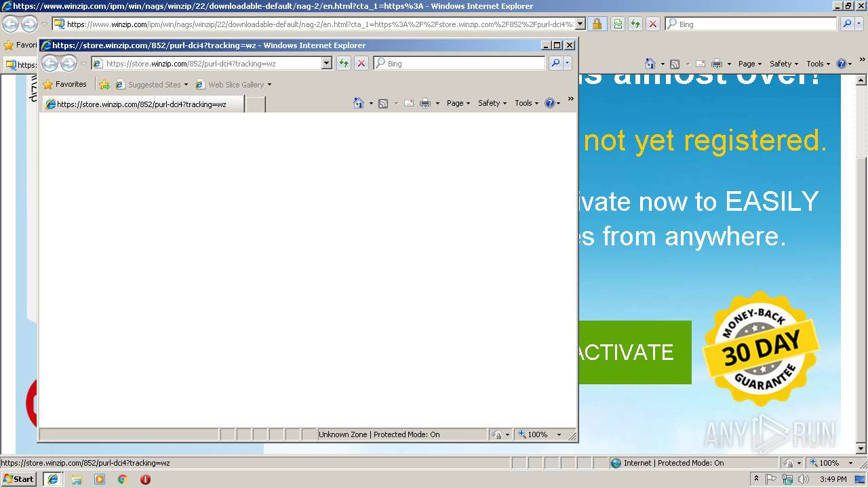The image size is (868, 488).
Task: Stop loading in the background window
Action: tap(653, 24)
